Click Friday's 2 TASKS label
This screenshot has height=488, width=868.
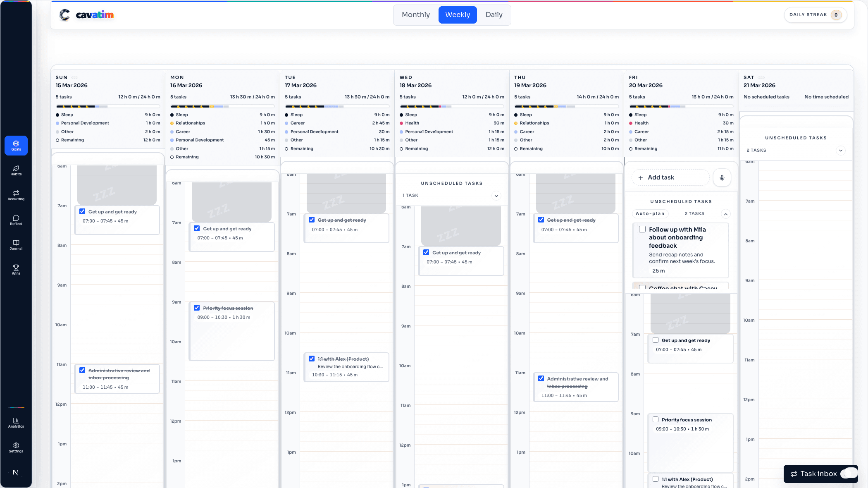[694, 214]
